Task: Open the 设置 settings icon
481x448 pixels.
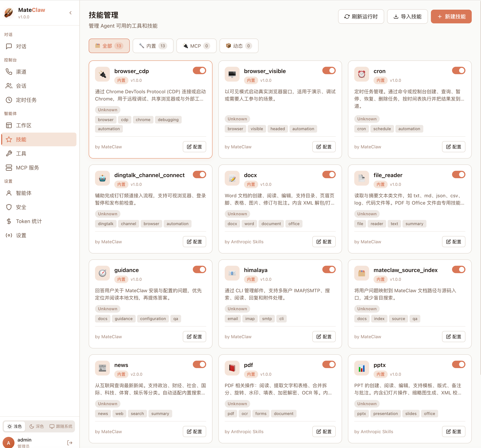Action: pyautogui.click(x=9, y=235)
